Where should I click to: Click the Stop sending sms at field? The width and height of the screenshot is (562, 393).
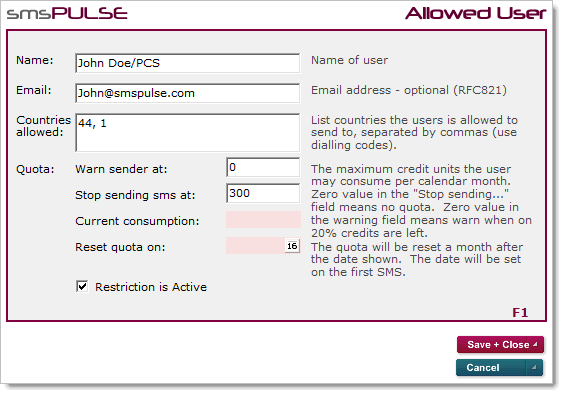tap(263, 193)
